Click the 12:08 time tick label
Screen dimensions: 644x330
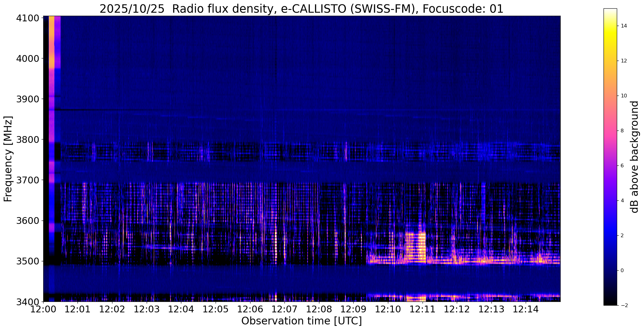tap(319, 309)
